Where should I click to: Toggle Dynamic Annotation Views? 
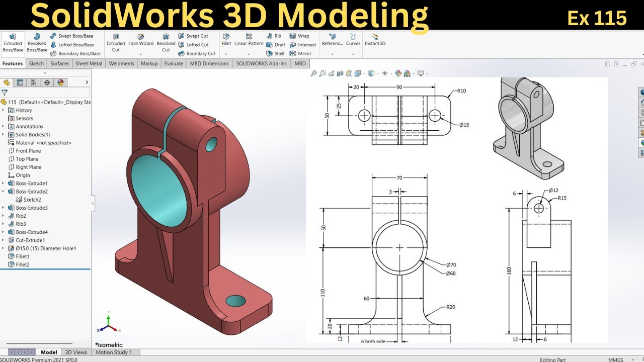(349, 73)
